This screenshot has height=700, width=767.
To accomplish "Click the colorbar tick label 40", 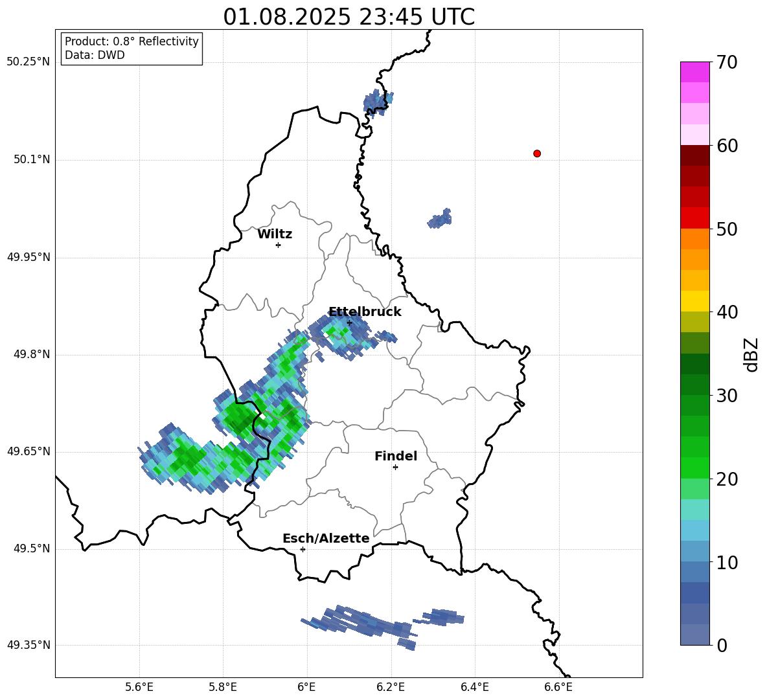I will pyautogui.click(x=727, y=312).
